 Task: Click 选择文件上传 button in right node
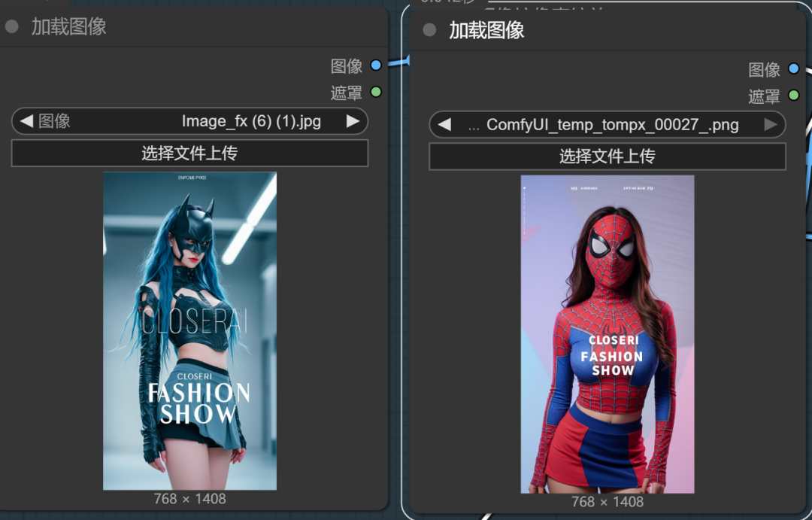pos(607,156)
